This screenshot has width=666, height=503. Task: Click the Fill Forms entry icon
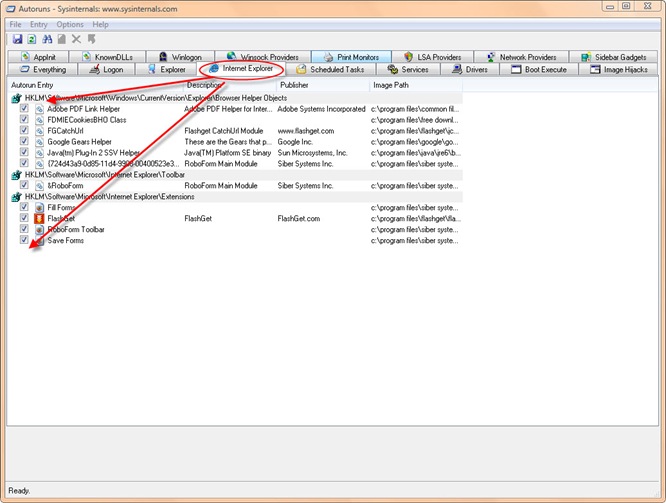point(39,207)
